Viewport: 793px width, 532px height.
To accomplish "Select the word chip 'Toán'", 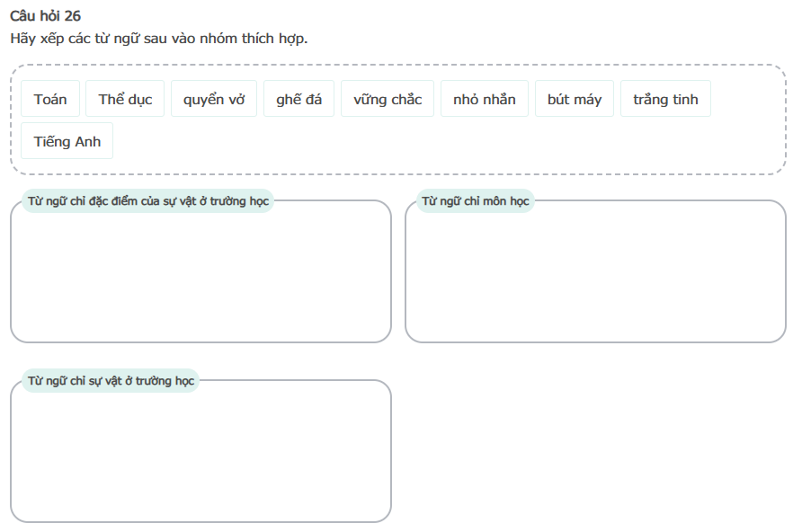I will pos(50,99).
